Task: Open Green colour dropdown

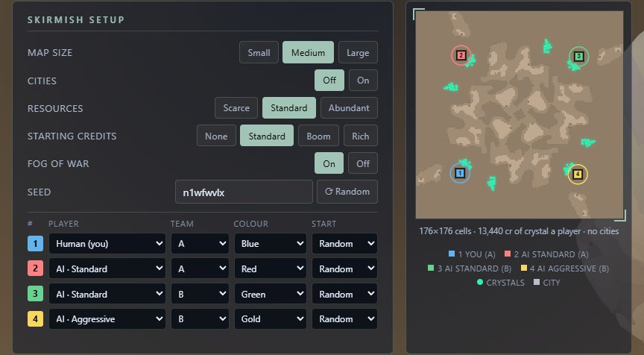Action: [271, 294]
